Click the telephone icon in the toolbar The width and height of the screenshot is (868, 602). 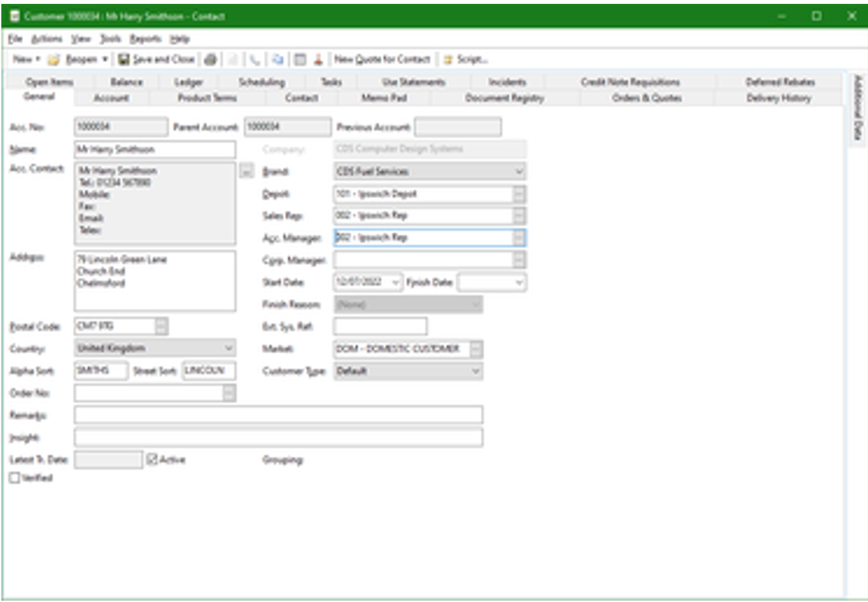pos(255,60)
